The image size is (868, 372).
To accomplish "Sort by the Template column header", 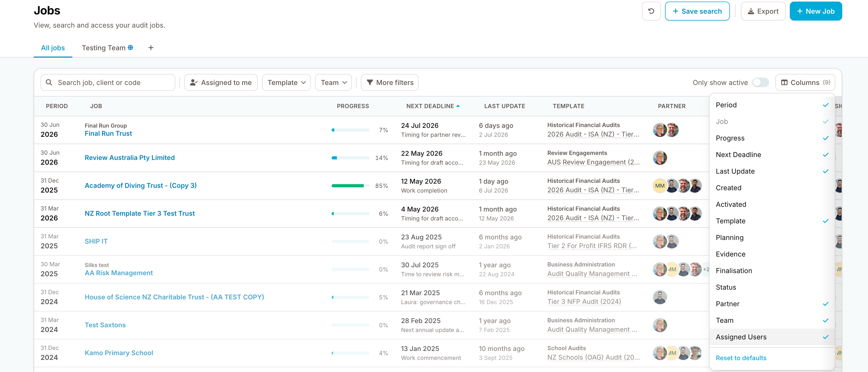I will click(568, 106).
